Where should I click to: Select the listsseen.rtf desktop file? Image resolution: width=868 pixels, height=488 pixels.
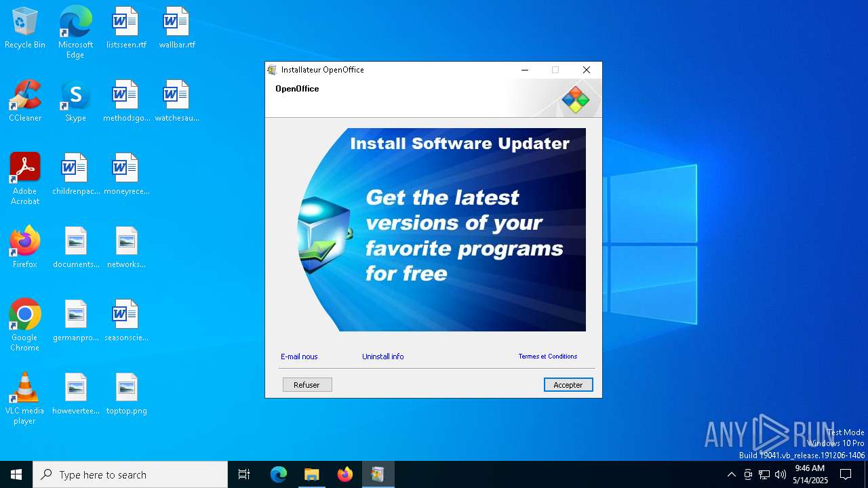click(126, 28)
